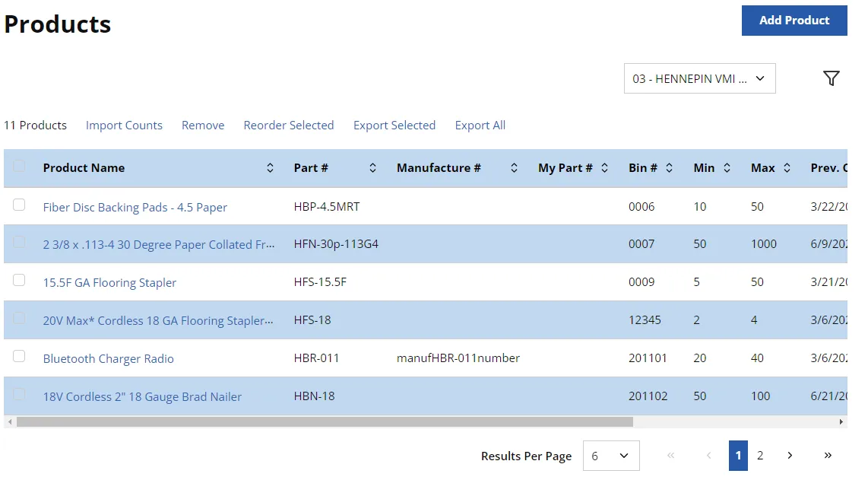
Task: Click part number HBP-4.5MRT cell
Action: [327, 207]
